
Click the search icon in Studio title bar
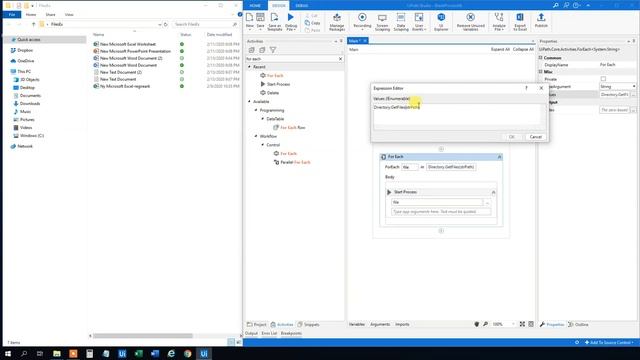click(x=556, y=5)
